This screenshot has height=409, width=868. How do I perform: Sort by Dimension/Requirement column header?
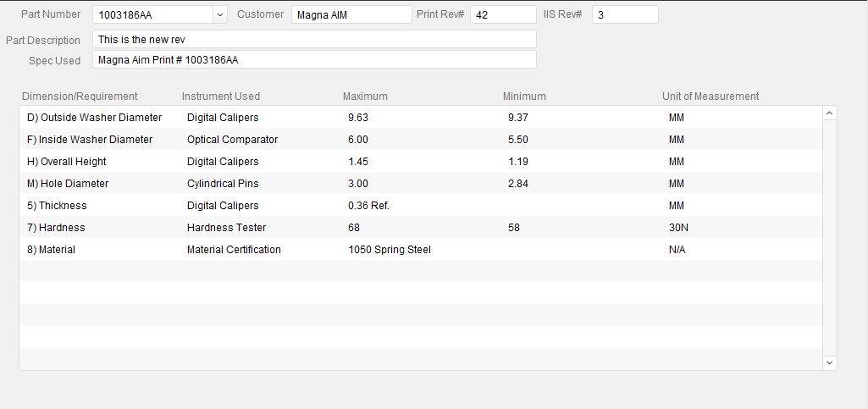pos(80,97)
